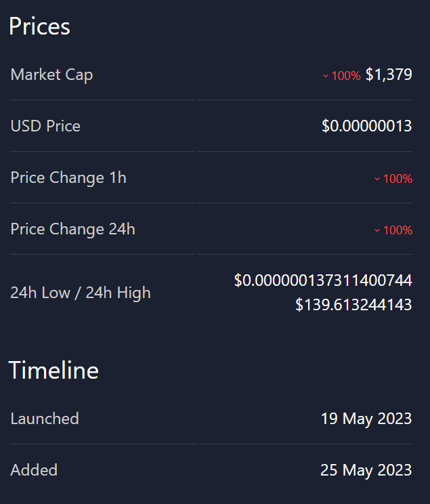The width and height of the screenshot is (430, 504).
Task: Click the Price Change 1h label
Action: tap(68, 177)
